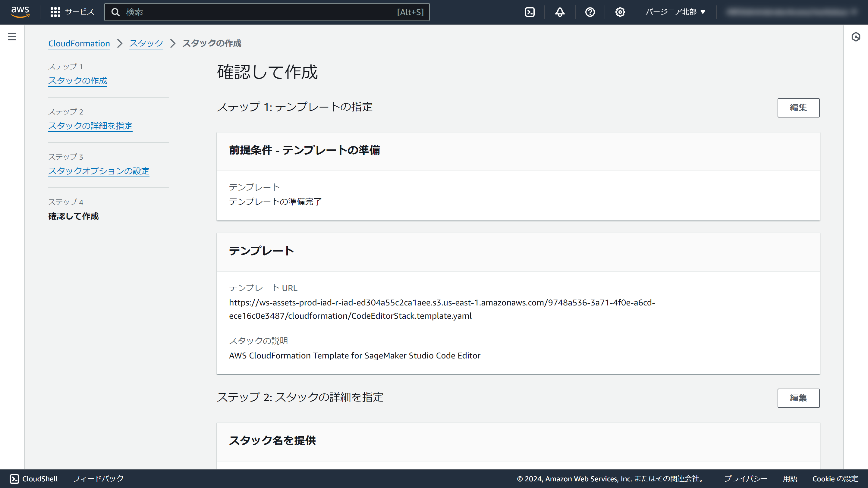Edit ステップ 2: スタックの詳細を指定 section
This screenshot has height=488, width=868.
click(x=798, y=398)
